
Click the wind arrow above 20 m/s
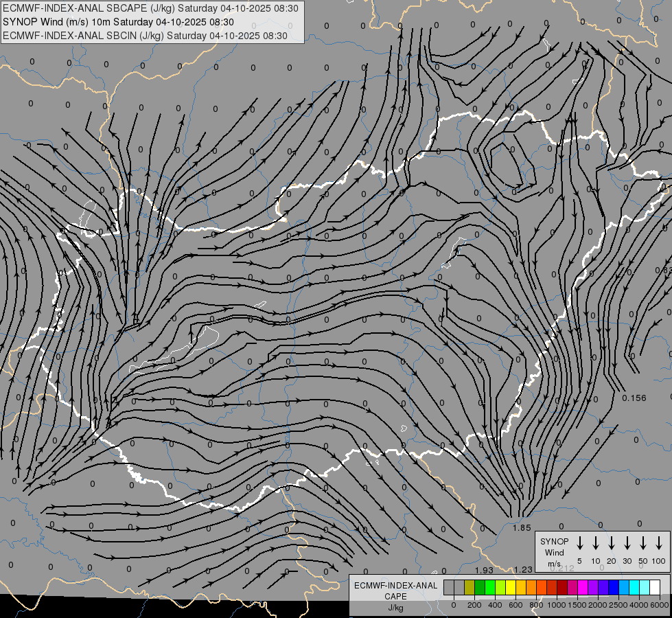[612, 543]
